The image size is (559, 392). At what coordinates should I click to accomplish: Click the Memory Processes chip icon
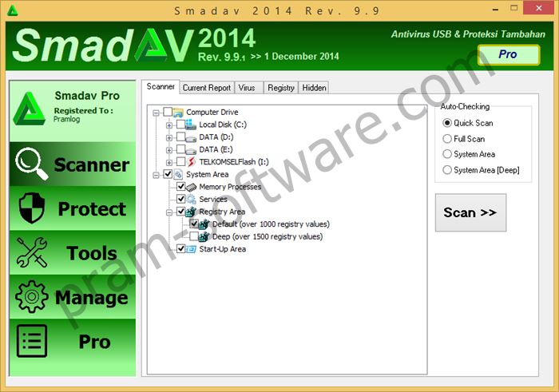pyautogui.click(x=191, y=187)
